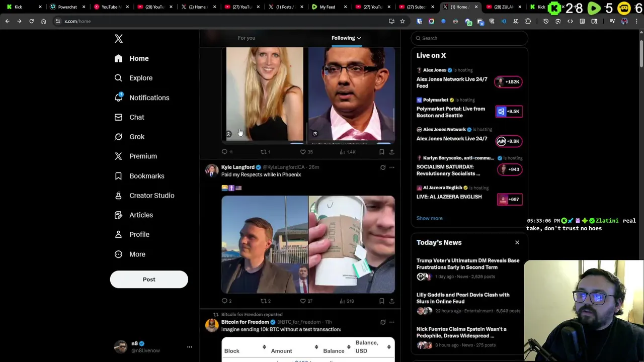
Task: Bookmark the top post with 1.4K views
Action: [x=381, y=152]
